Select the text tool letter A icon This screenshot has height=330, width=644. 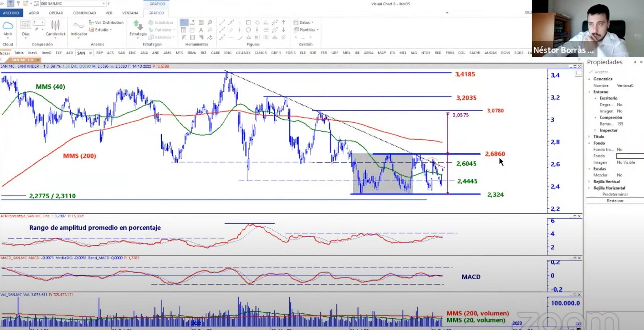pyautogui.click(x=201, y=30)
